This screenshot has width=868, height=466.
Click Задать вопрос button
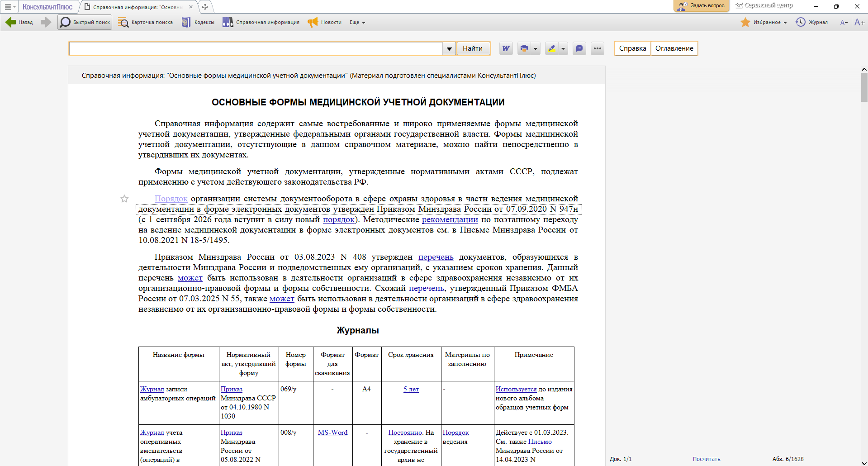tap(701, 6)
